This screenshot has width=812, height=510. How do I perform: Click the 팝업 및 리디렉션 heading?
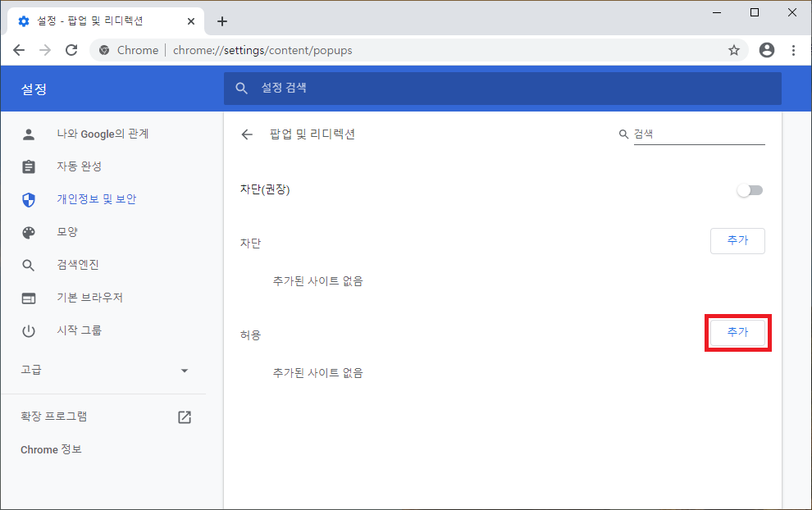312,134
